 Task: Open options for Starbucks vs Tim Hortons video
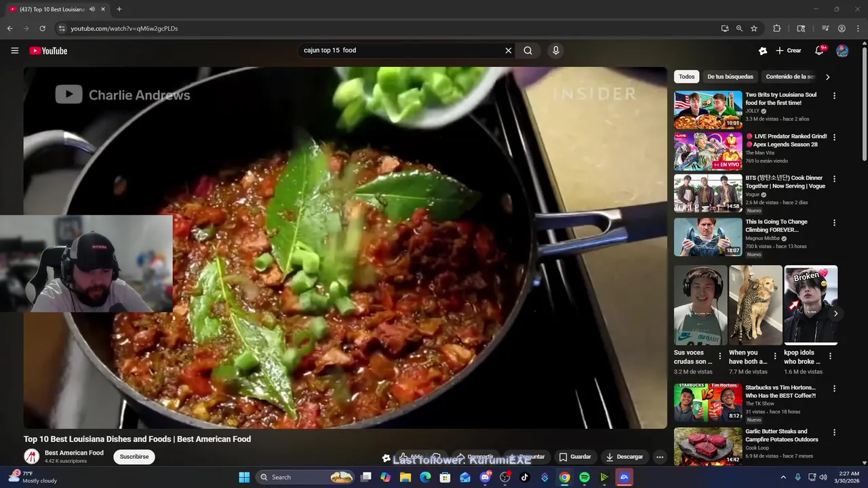coord(834,389)
